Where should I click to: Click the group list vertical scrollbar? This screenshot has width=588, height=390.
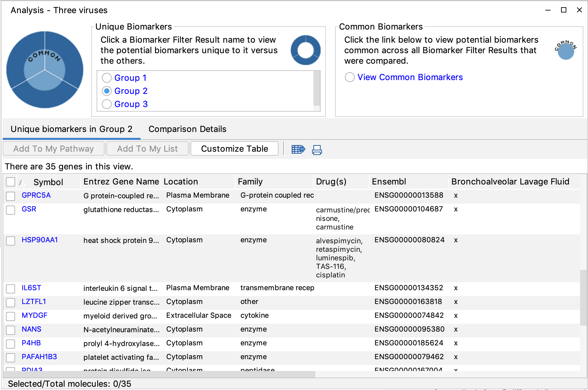[317, 89]
